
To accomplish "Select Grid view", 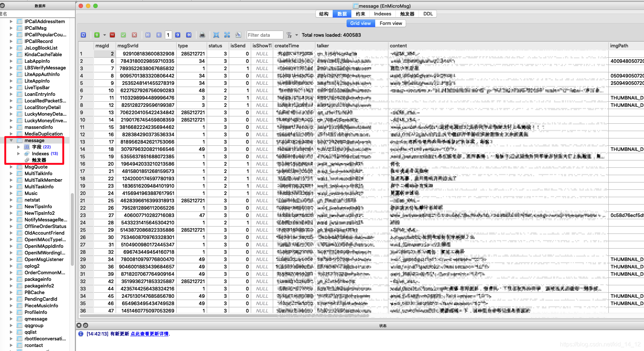I will point(361,23).
